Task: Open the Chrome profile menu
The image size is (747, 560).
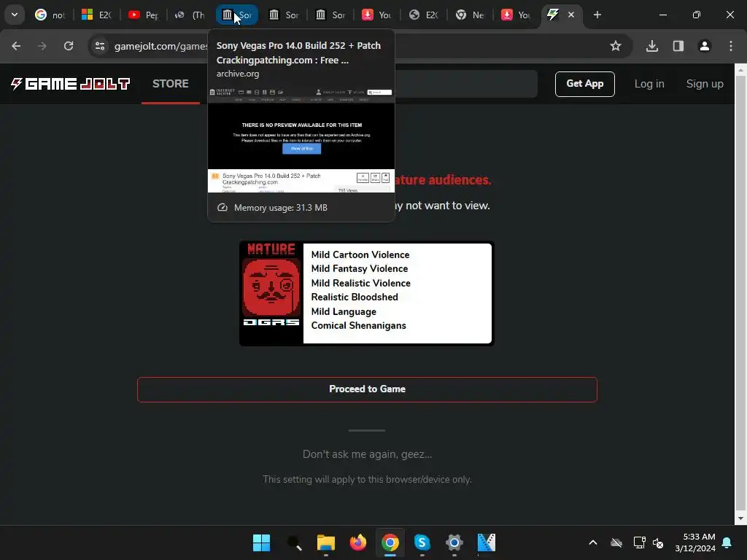Action: [x=705, y=46]
